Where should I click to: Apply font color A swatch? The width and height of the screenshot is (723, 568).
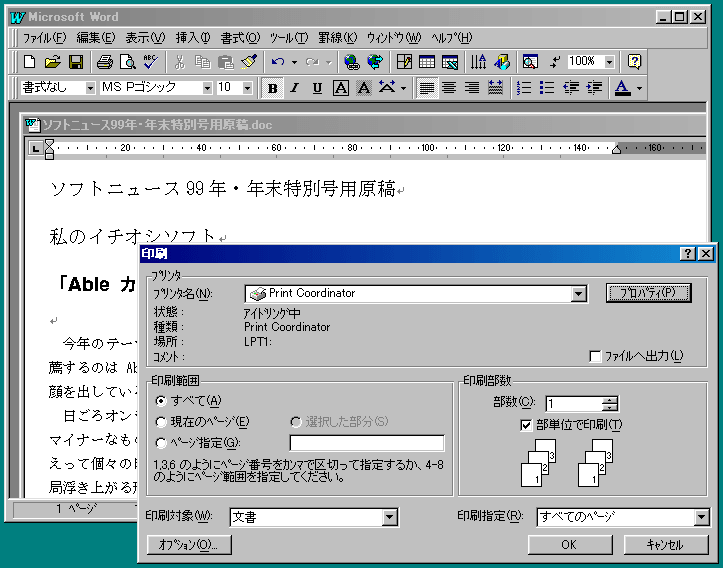622,88
